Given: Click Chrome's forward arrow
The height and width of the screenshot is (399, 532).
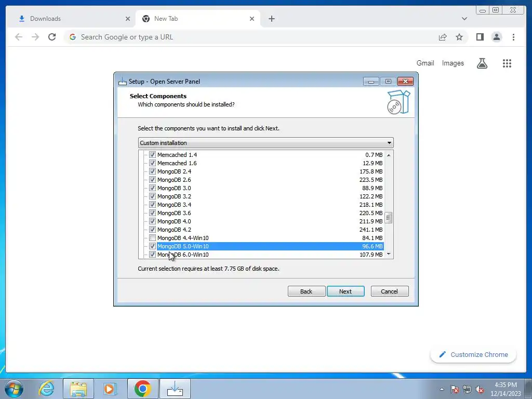Looking at the screenshot, I should (x=35, y=37).
